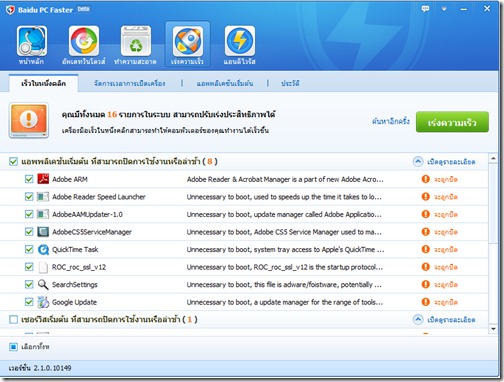
Task: Switch to the history (ประวัติ) tab
Action: [x=290, y=83]
